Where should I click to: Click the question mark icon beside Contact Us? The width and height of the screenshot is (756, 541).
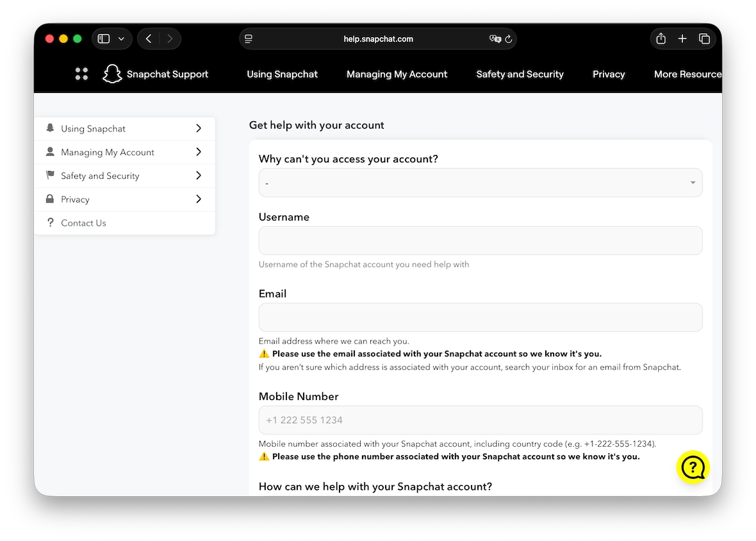50,222
